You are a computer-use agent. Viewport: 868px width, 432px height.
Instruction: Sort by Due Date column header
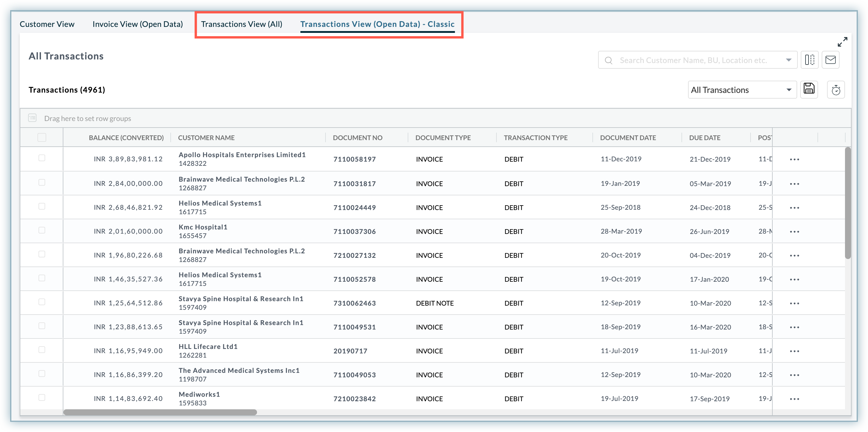pyautogui.click(x=705, y=138)
